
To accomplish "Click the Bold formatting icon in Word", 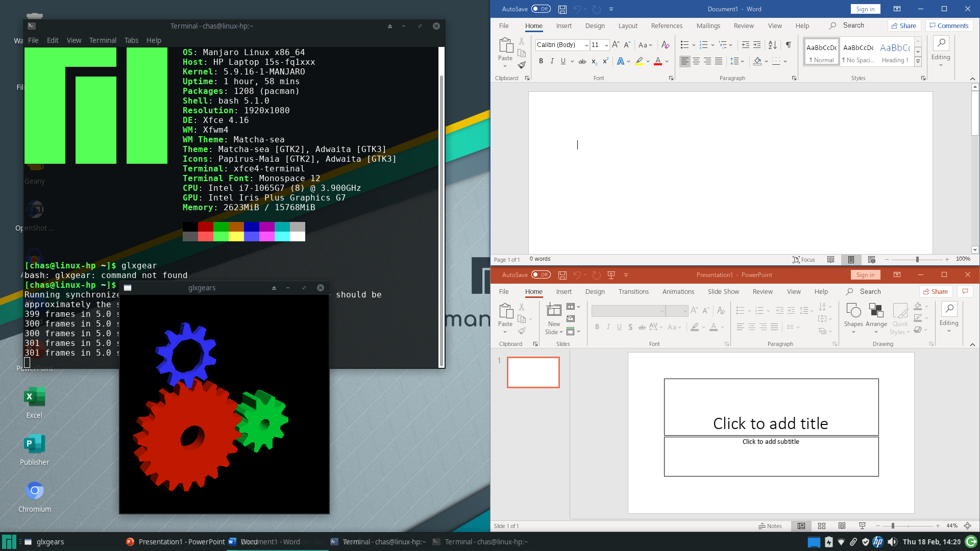I will point(541,61).
